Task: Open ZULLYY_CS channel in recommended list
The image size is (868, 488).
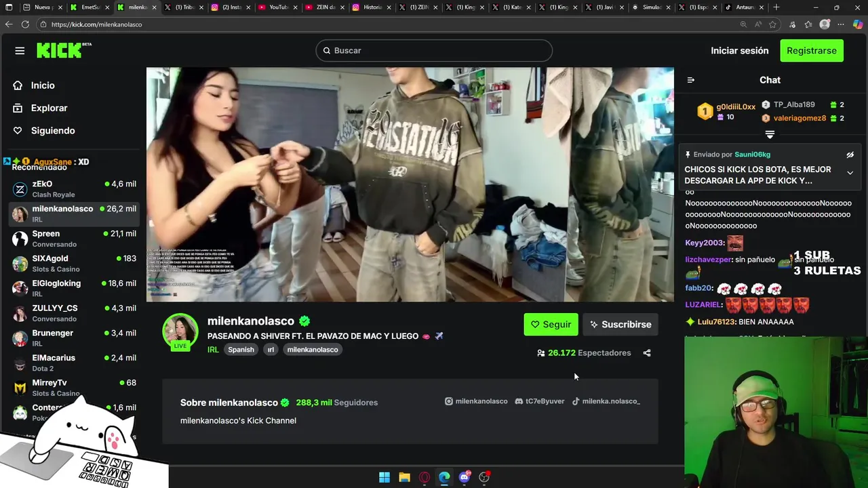Action: (75, 313)
